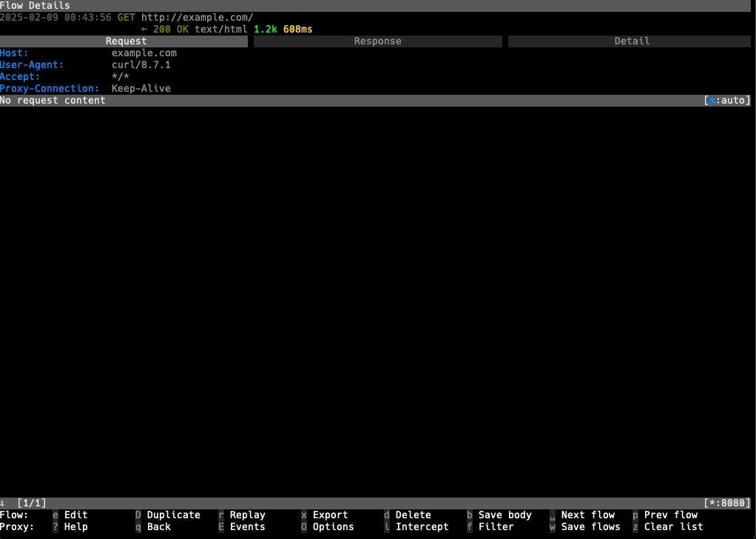The image size is (756, 539).
Task: Click the Options shortcut
Action: pos(328,527)
